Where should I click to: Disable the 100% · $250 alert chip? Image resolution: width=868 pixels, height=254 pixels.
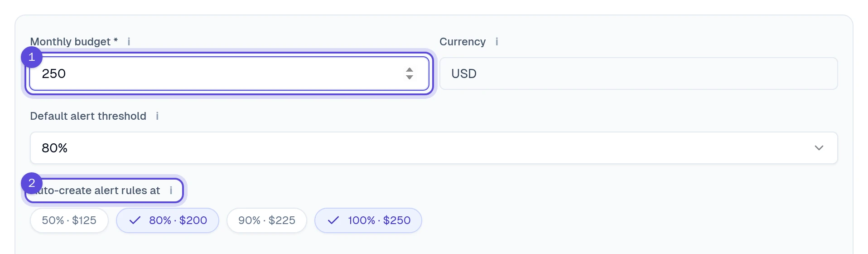[368, 220]
